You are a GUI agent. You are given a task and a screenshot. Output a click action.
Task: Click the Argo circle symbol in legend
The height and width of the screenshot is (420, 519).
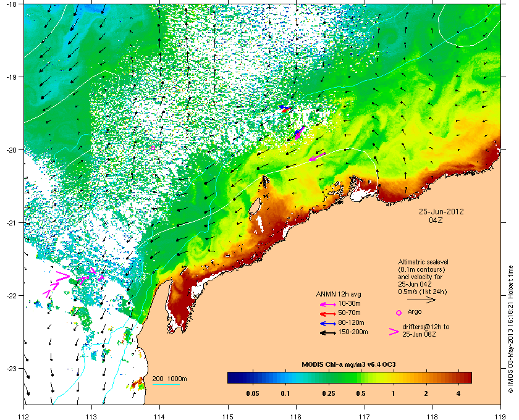(399, 313)
